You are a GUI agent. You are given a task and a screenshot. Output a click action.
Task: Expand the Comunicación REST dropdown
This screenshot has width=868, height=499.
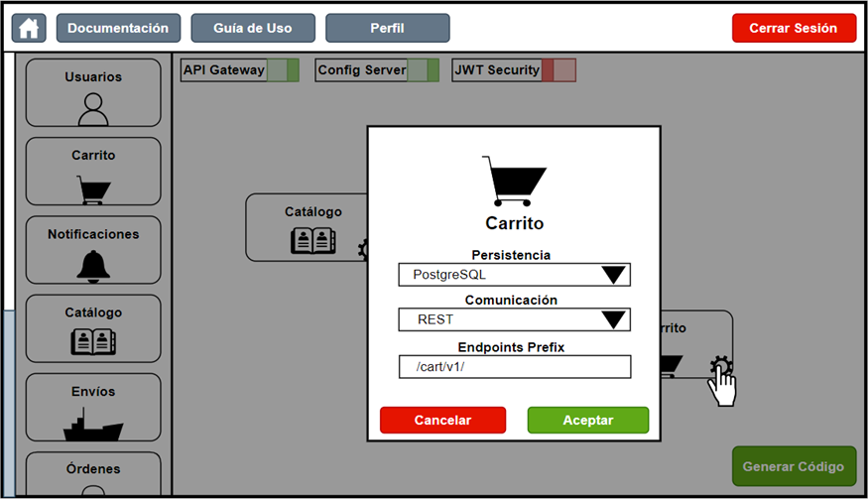[514, 319]
